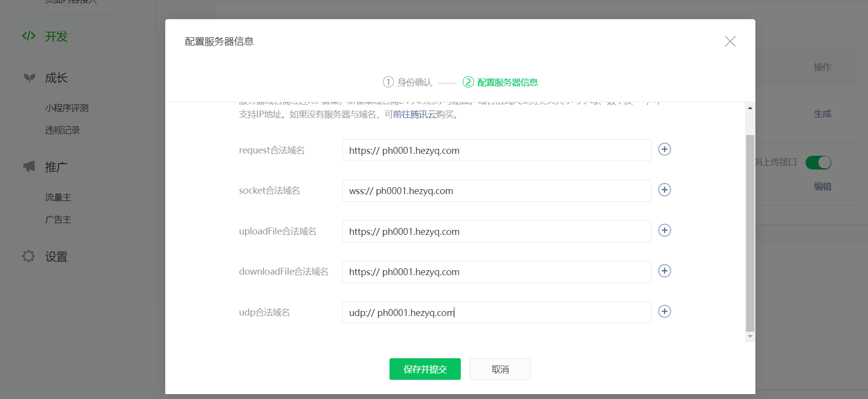
Task: Click the 编辑 link in background page
Action: 822,187
